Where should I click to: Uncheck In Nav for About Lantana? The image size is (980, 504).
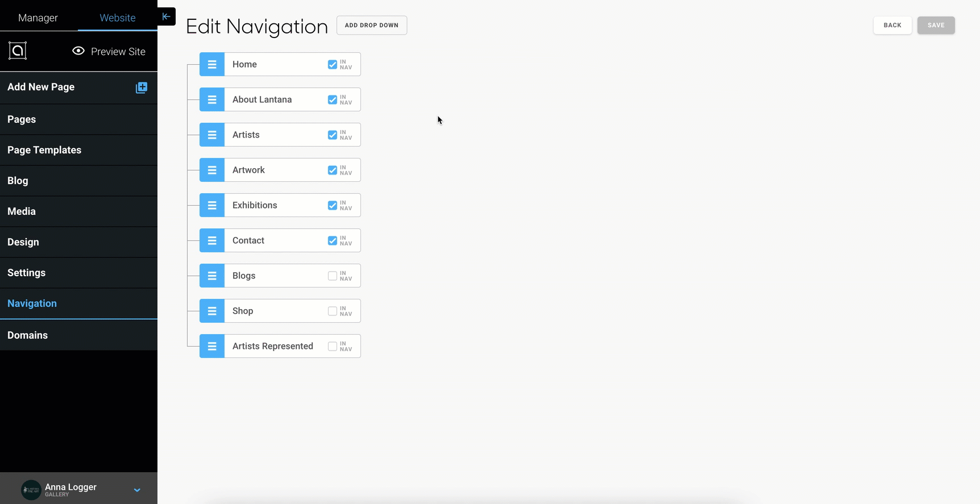click(333, 100)
